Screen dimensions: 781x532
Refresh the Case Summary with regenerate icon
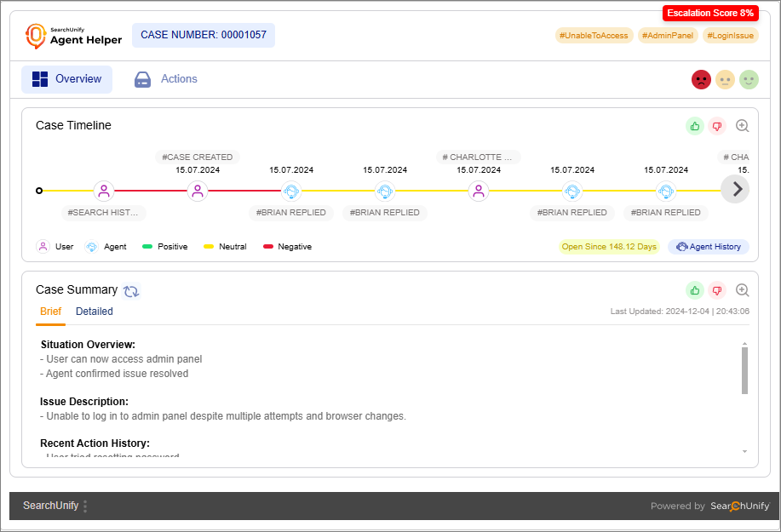click(131, 290)
